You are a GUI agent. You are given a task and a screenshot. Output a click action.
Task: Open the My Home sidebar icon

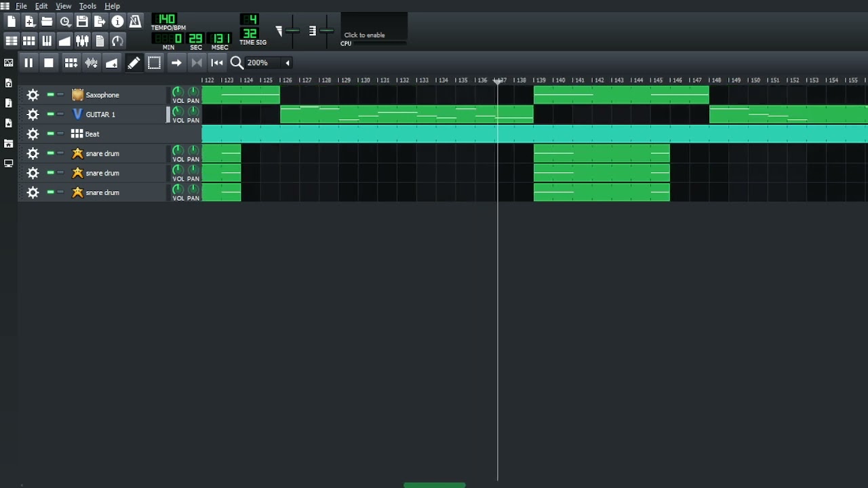coord(8,144)
